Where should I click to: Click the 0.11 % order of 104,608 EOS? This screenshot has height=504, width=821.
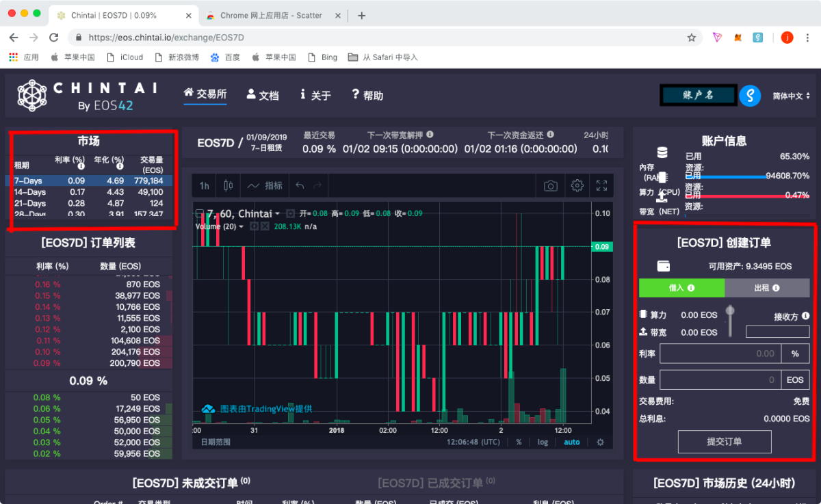[88, 341]
